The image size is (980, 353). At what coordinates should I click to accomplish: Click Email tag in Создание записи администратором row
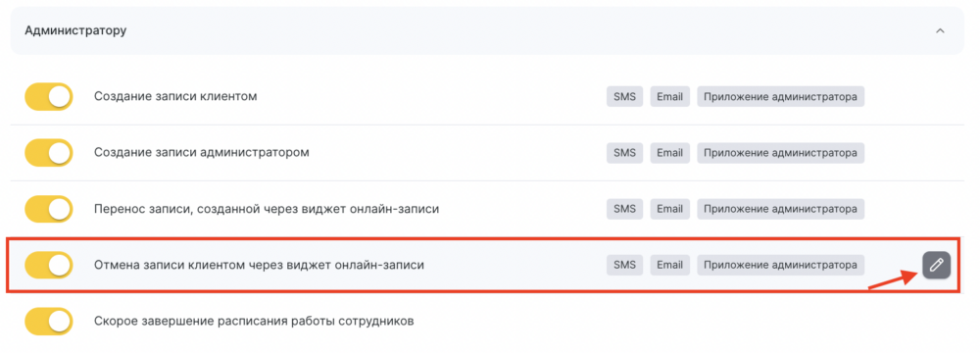(670, 153)
